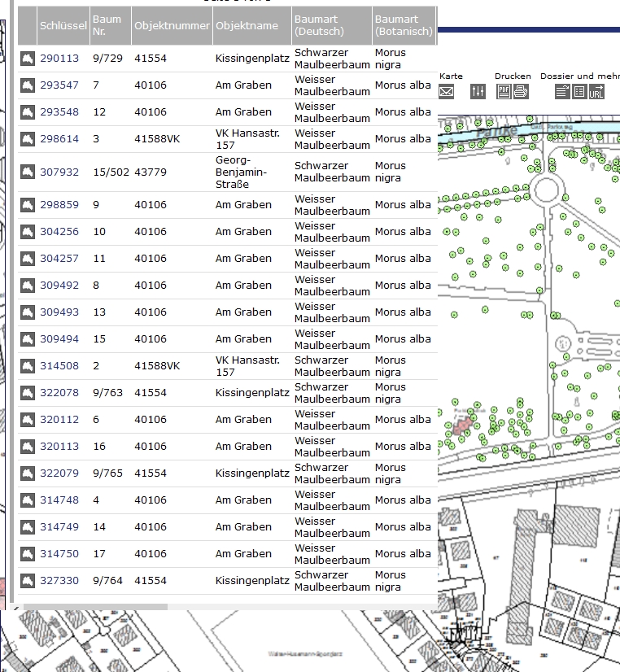Click the URL export icon
The width and height of the screenshot is (620, 672).
click(596, 91)
